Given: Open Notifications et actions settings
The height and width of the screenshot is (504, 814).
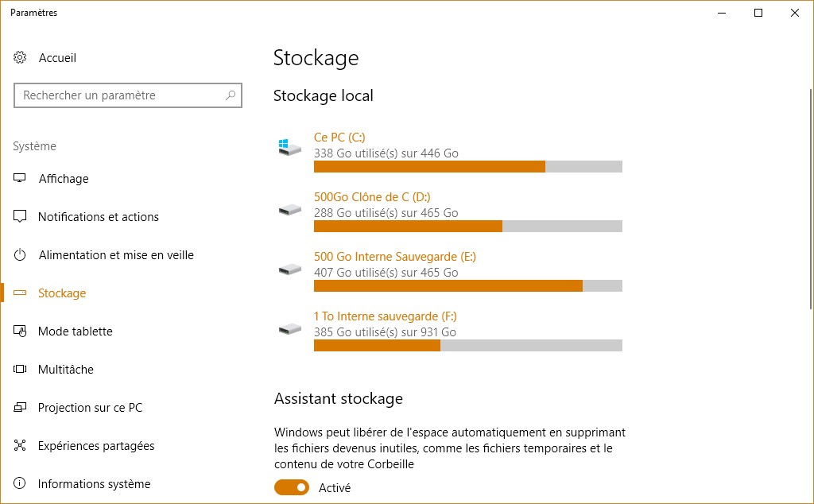Looking at the screenshot, I should (x=98, y=217).
